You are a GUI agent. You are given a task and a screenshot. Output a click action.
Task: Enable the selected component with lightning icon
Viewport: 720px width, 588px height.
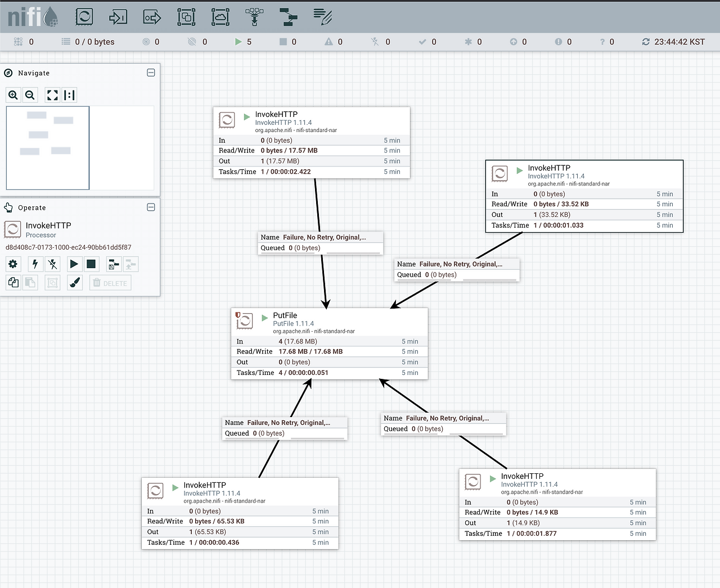coord(35,264)
